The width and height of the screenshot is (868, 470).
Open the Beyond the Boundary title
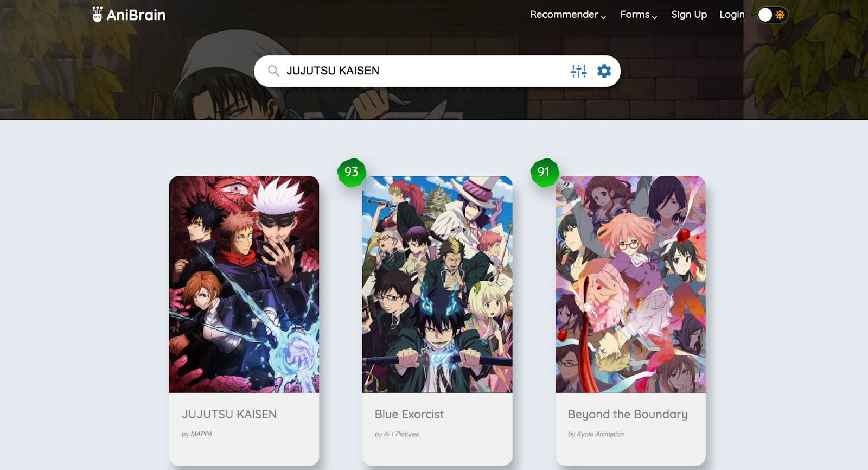[628, 414]
